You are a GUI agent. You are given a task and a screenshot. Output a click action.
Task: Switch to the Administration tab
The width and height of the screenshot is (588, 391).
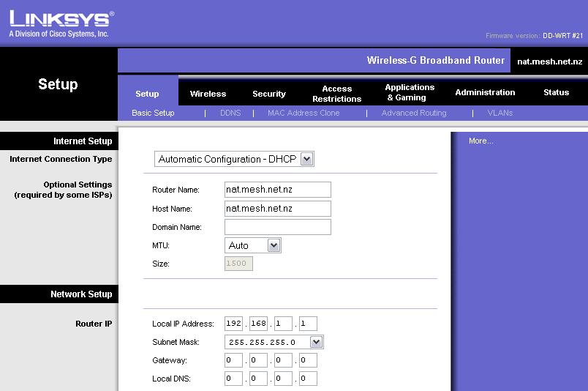[x=485, y=92]
